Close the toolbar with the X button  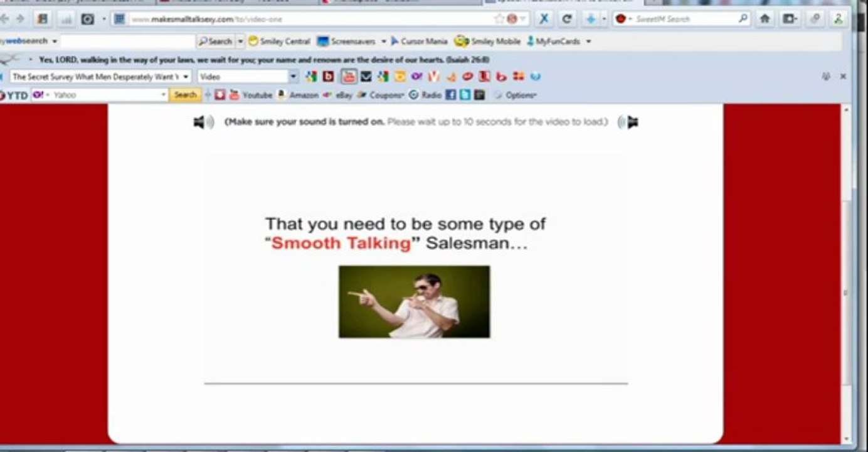843,77
